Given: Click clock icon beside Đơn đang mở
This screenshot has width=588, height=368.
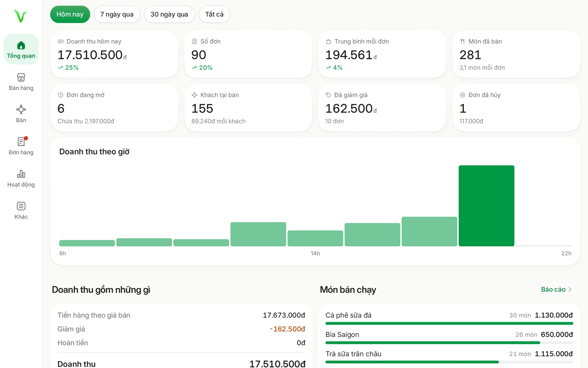Looking at the screenshot, I should click(x=61, y=95).
